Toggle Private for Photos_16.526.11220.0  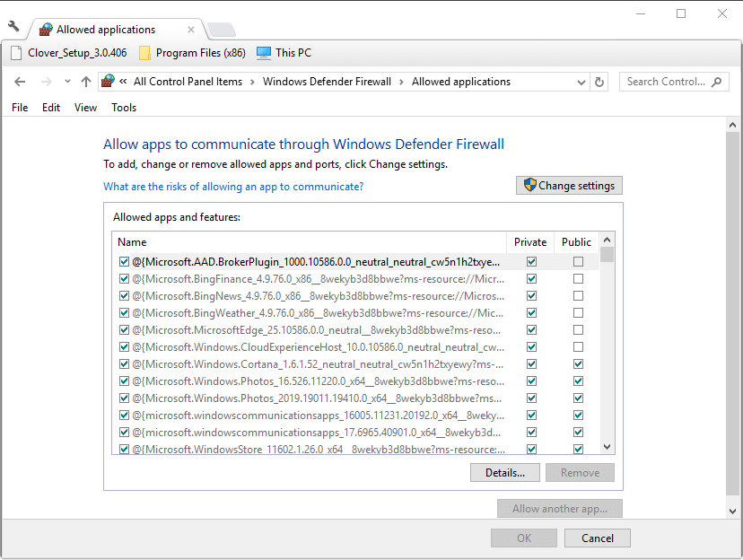(531, 381)
